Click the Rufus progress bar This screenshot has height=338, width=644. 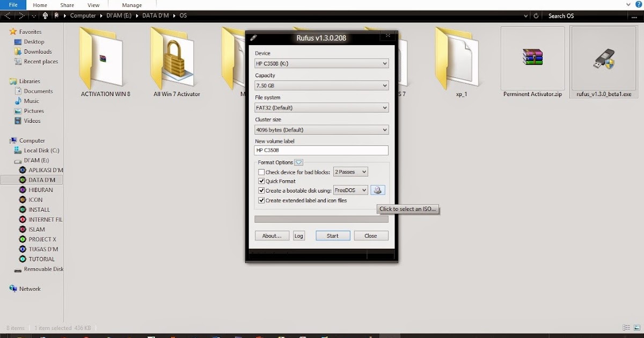pos(321,219)
